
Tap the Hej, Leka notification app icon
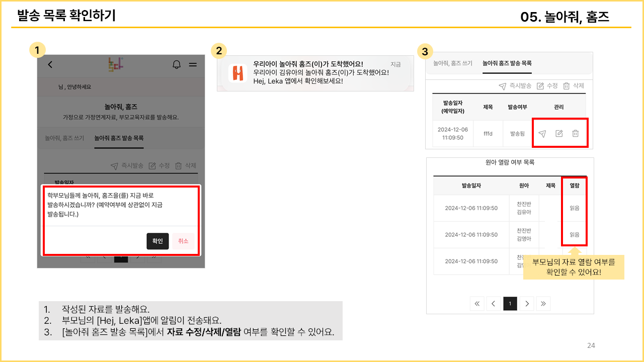coord(237,73)
